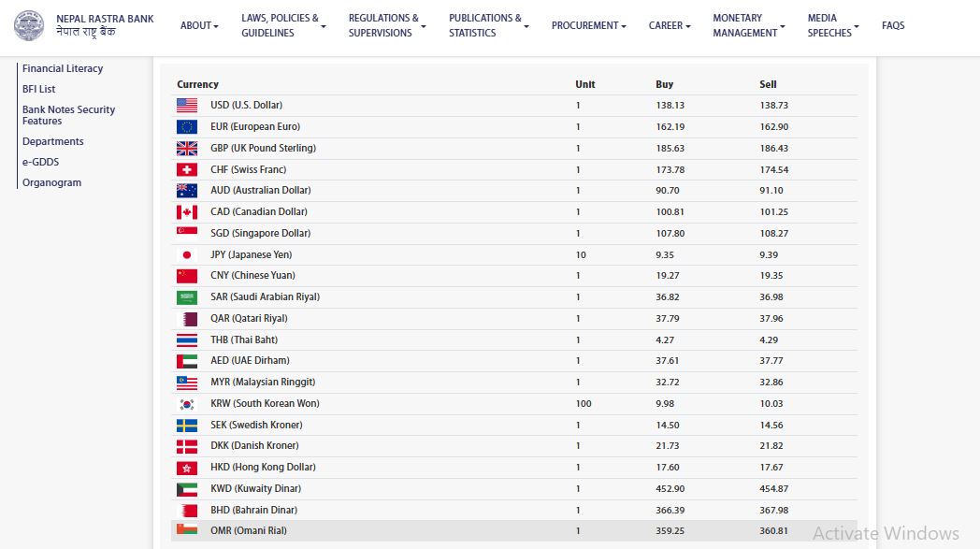Click the Swedish Kroner flag icon

point(187,426)
